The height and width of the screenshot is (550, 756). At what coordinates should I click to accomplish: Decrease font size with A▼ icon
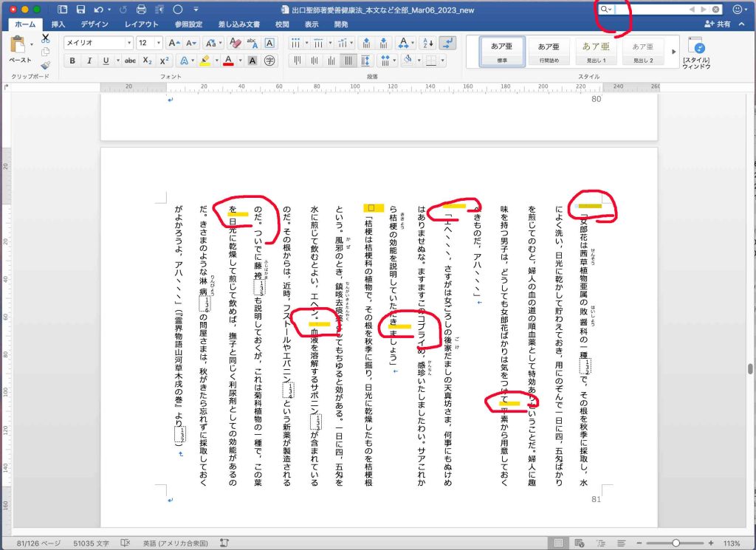[x=191, y=43]
